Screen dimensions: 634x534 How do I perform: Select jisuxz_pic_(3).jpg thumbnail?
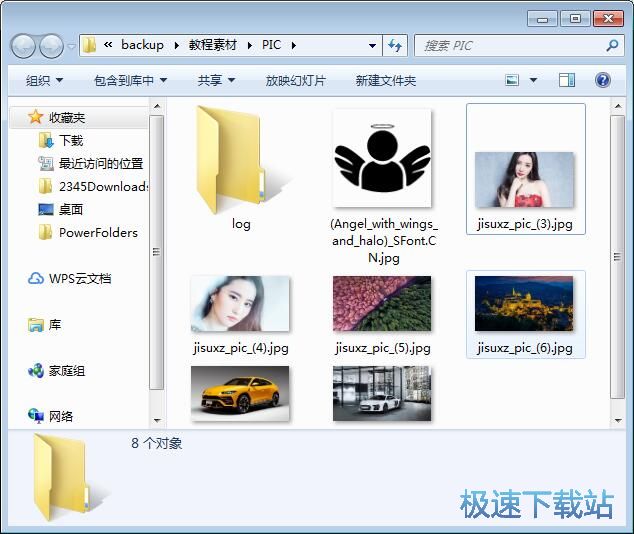[524, 180]
